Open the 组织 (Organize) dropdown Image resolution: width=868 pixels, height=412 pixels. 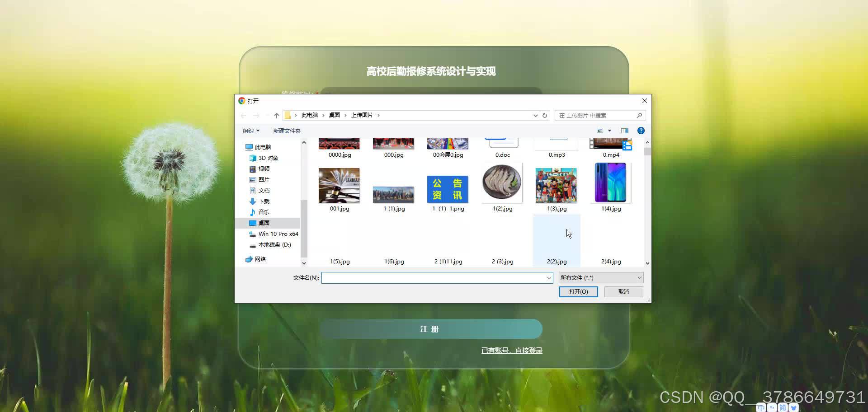(x=251, y=131)
